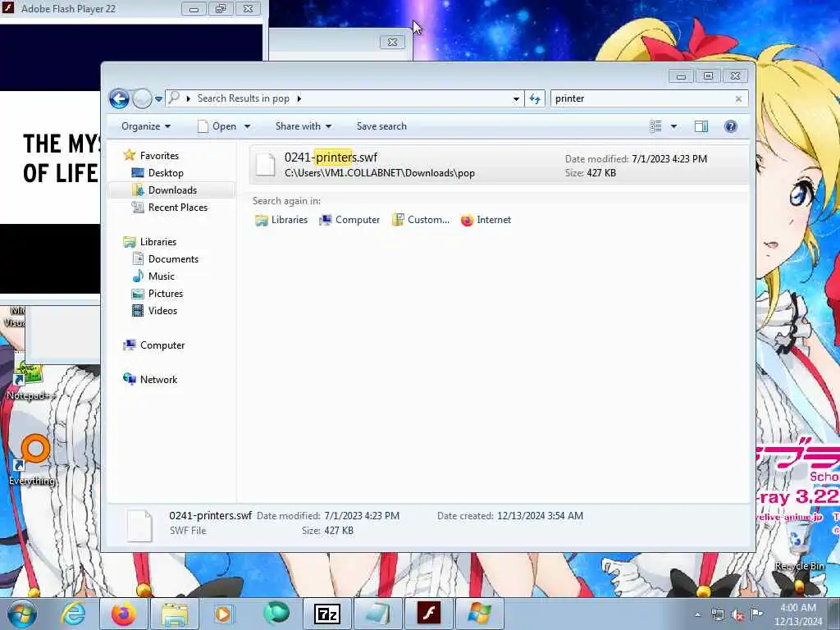The image size is (840, 630).
Task: Click the Windows flag taskbar icon
Action: (479, 614)
